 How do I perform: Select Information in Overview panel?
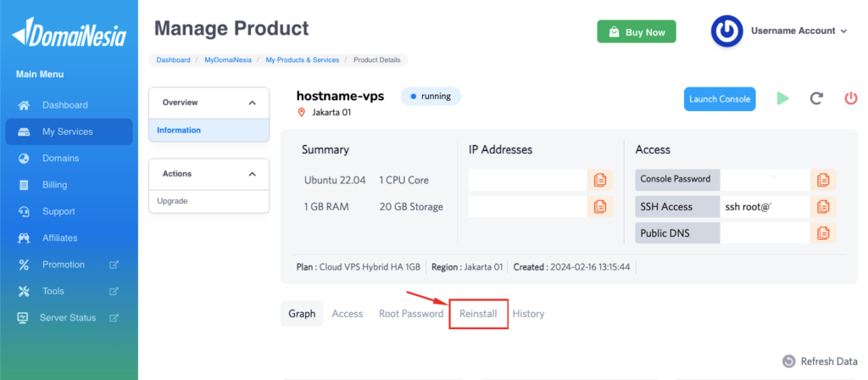pyautogui.click(x=209, y=130)
